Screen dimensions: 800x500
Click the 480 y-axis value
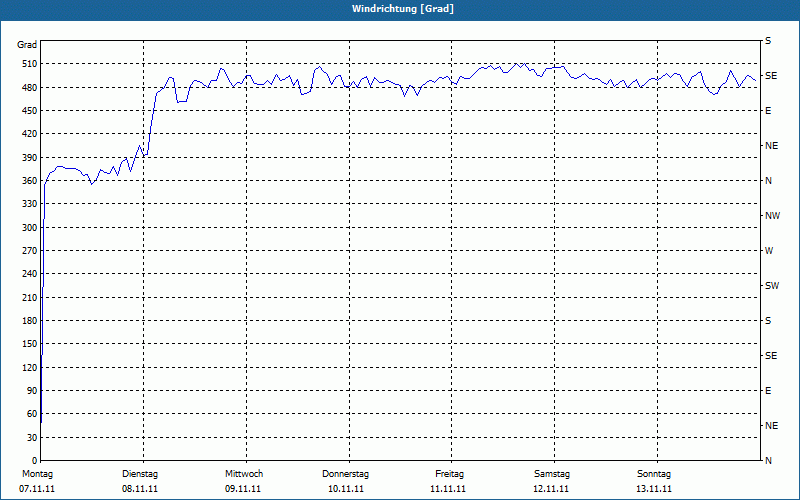[x=30, y=88]
